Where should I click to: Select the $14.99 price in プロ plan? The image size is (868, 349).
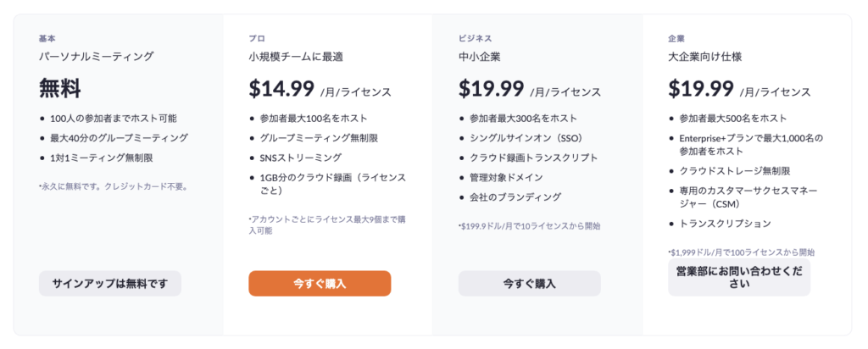click(281, 88)
